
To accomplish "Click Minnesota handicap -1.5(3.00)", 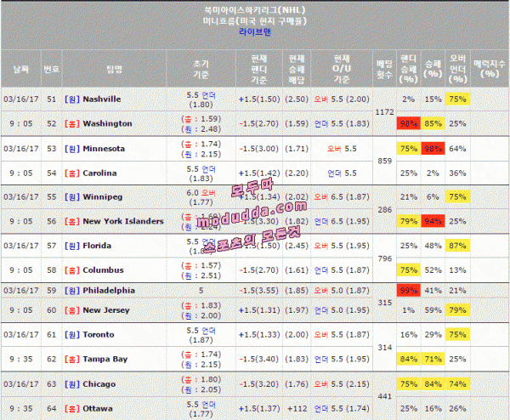I will point(259,149).
